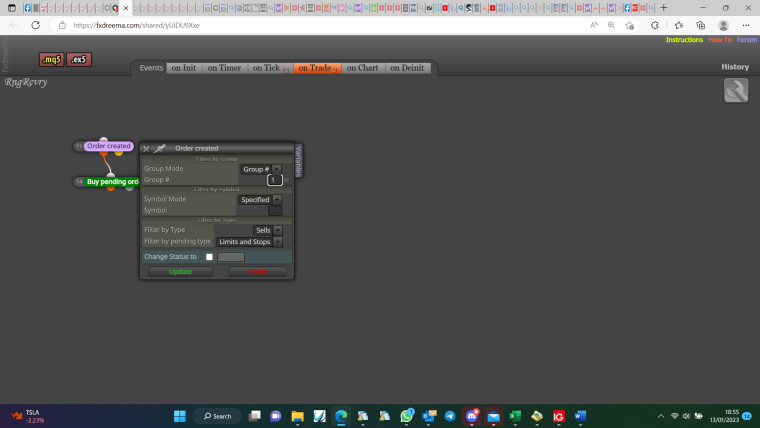Click the taskbar Search box
760x428 pixels.
[218, 416]
